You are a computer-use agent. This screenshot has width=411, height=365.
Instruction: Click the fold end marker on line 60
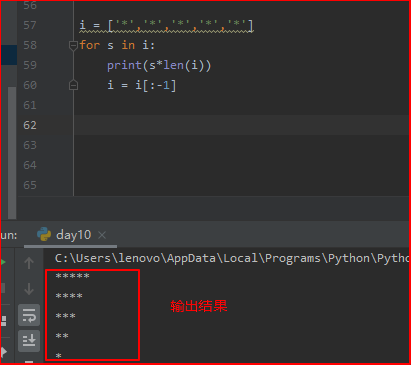tap(73, 85)
